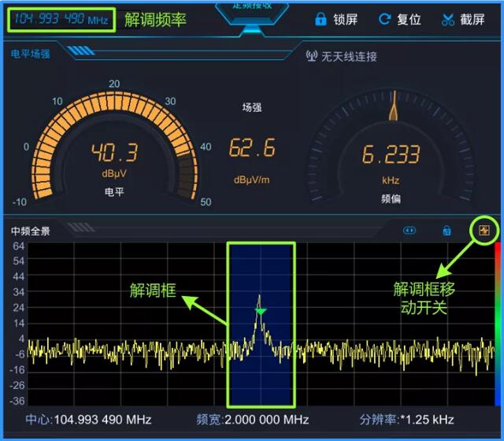Image resolution: width=504 pixels, height=441 pixels.
Task: Click the 电平 label under the gauge
Action: pyautogui.click(x=114, y=192)
